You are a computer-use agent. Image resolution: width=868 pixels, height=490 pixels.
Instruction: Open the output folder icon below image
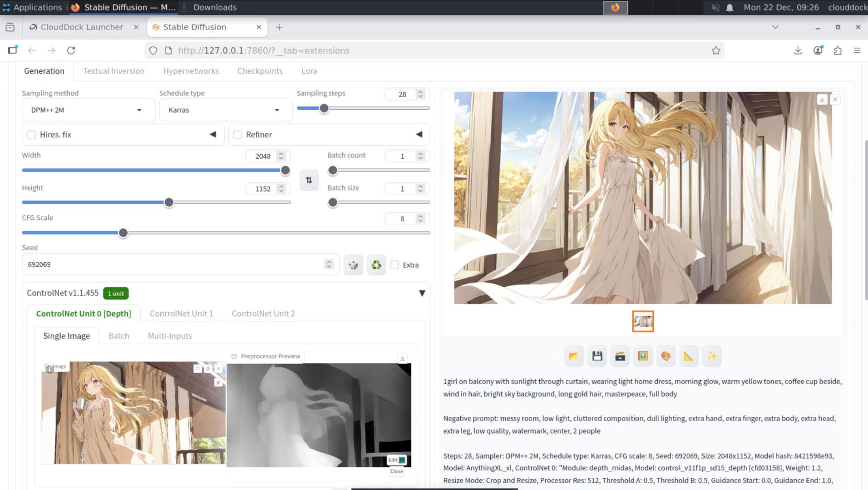coord(573,356)
